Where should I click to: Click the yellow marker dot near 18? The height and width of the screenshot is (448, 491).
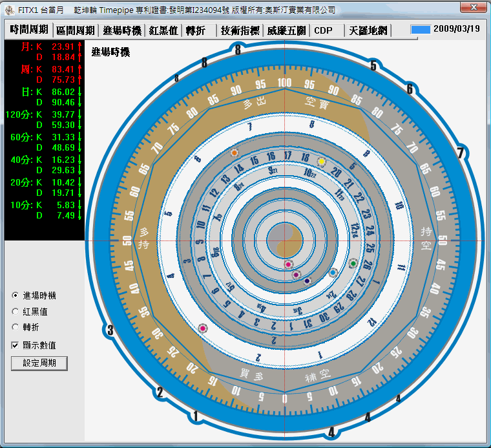tap(321, 162)
